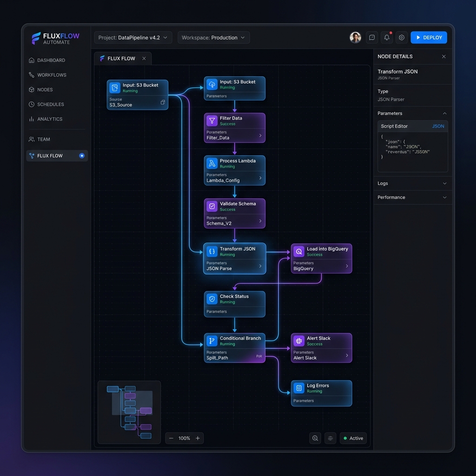Click the Workflows sidebar icon
This screenshot has width=476, height=476.
31,75
